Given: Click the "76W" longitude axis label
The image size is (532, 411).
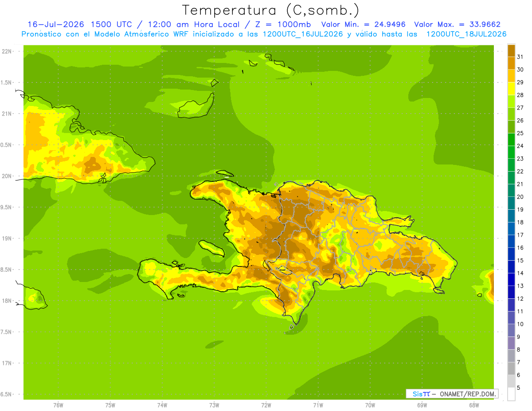Looking at the screenshot, I should coord(58,405).
